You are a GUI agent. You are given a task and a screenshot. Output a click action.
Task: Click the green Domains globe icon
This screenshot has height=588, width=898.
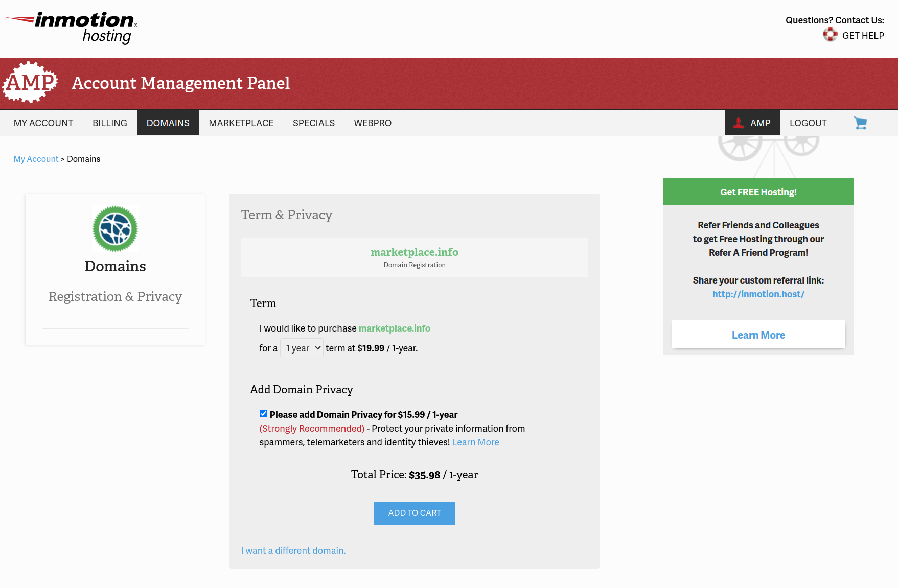115,229
